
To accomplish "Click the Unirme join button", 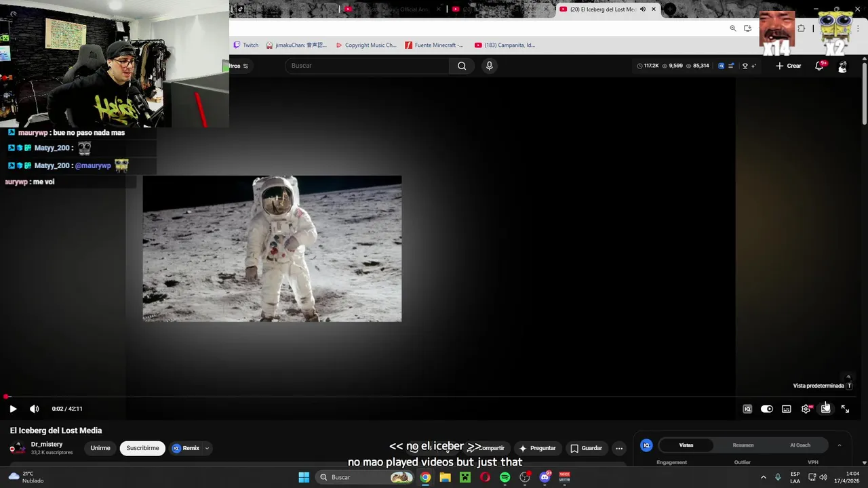I will coord(100,448).
